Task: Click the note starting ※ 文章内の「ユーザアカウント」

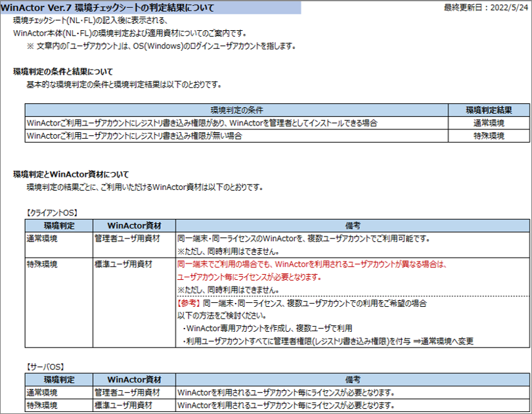Action: coord(161,46)
